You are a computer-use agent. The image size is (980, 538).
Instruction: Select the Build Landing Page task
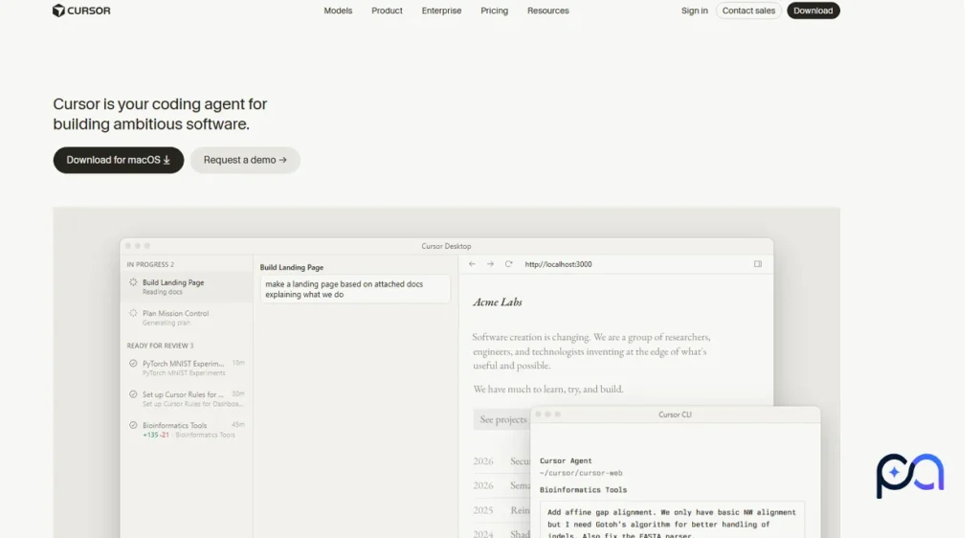(x=187, y=287)
